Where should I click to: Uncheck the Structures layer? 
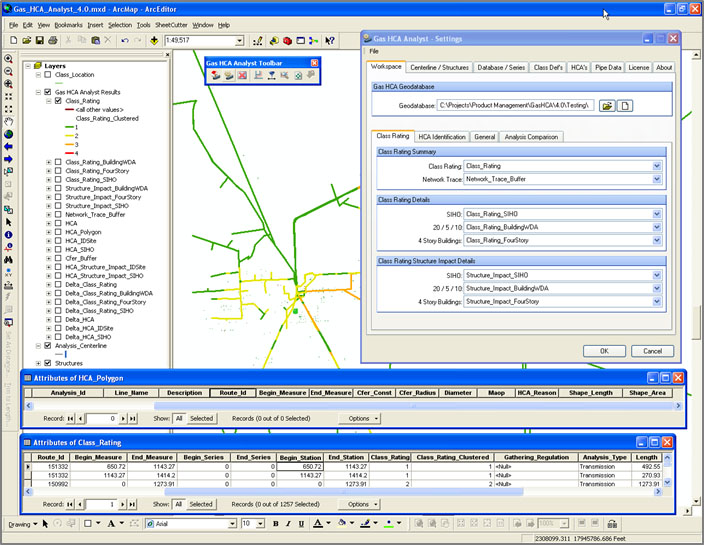[x=48, y=363]
